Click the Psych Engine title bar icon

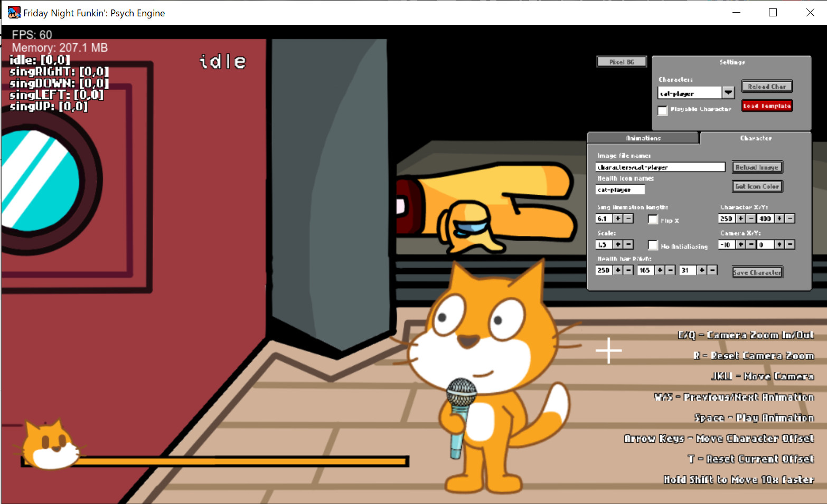click(14, 13)
